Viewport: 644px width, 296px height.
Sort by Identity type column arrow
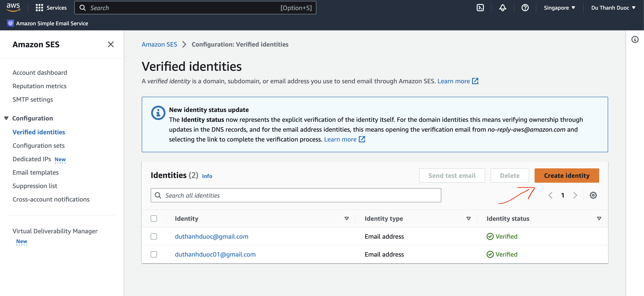pyautogui.click(x=468, y=218)
